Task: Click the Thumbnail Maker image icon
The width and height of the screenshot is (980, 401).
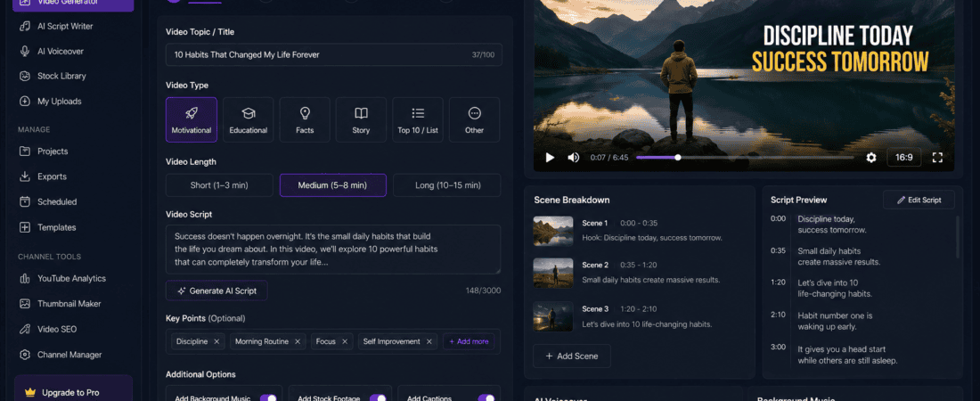Action: (x=25, y=303)
